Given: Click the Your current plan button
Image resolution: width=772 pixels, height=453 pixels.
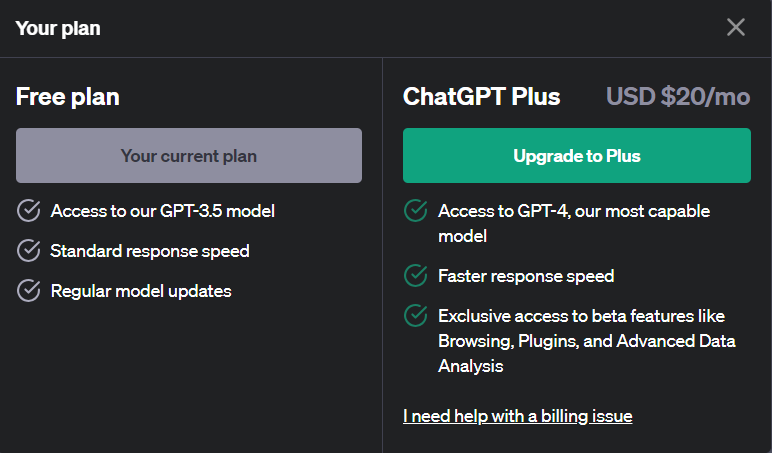Looking at the screenshot, I should (x=189, y=156).
